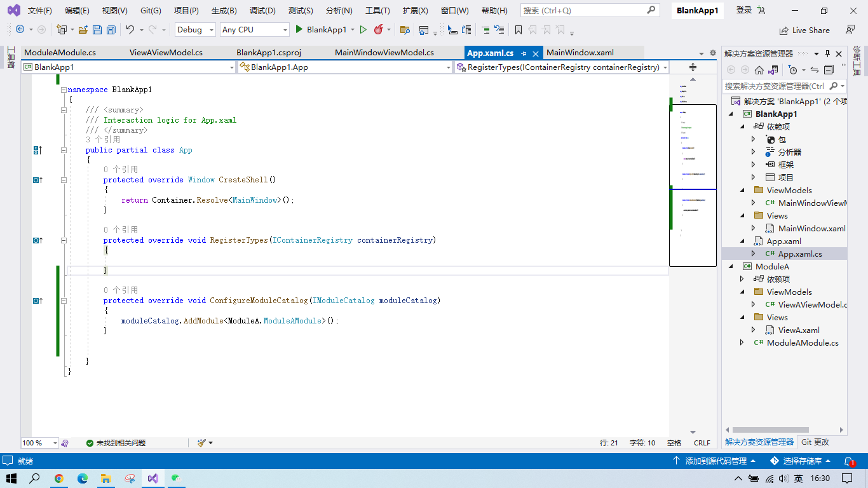Click the editor tab-well settings gear icon
The width and height of the screenshot is (868, 488).
coord(712,53)
